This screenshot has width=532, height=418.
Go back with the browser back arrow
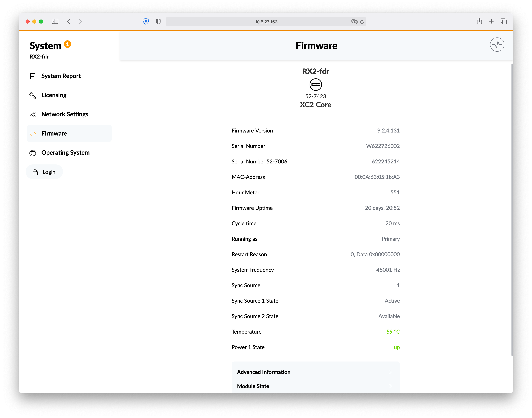[69, 22]
